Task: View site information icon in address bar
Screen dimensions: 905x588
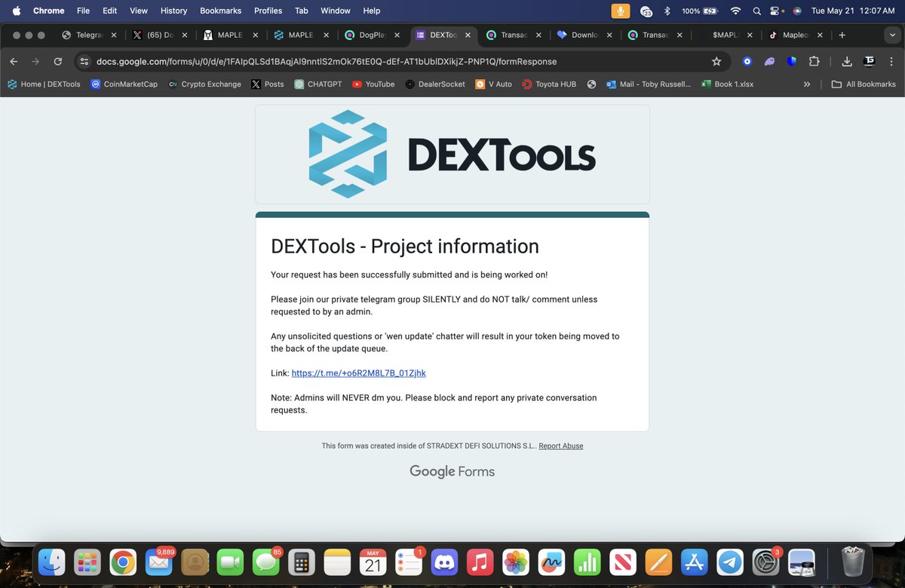Action: [84, 61]
